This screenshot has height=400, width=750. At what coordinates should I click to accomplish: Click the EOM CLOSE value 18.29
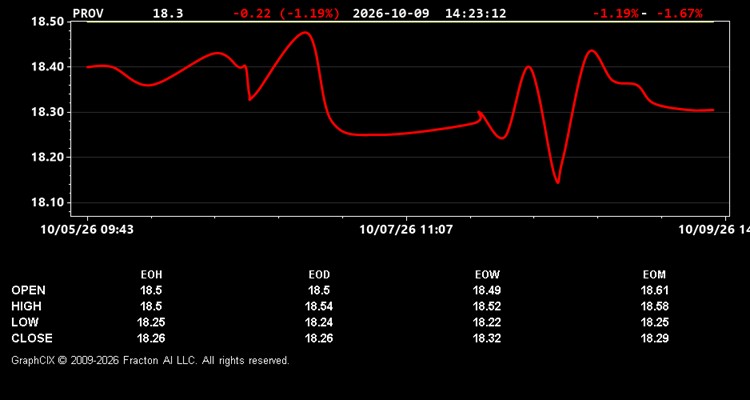tap(654, 338)
